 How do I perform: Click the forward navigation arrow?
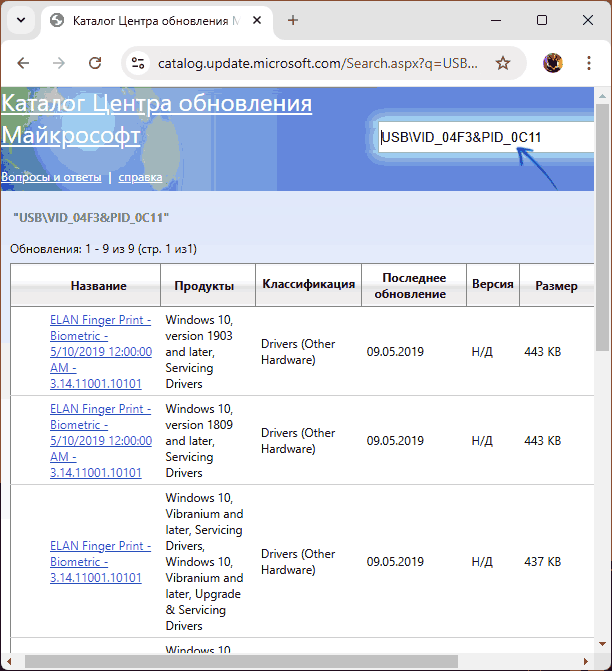point(59,63)
